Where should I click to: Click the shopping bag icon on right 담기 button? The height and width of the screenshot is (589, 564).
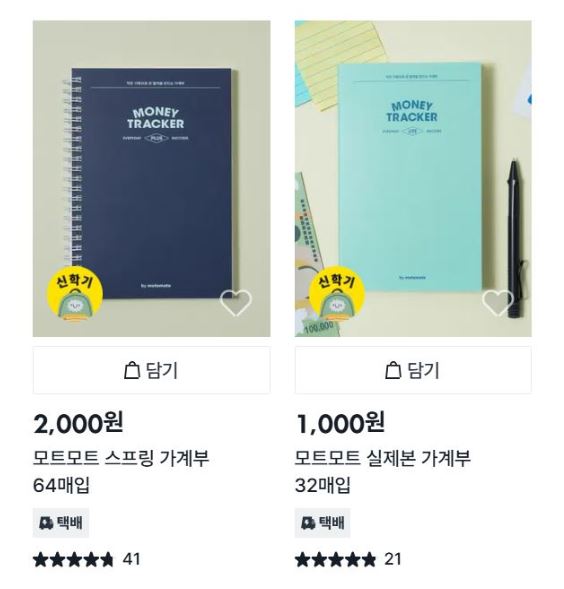click(x=393, y=370)
